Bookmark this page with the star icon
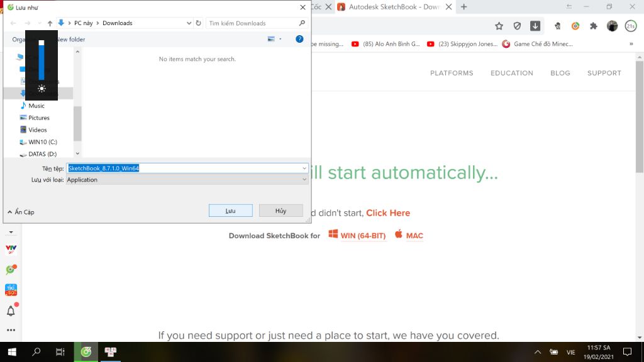Viewport: 644px width, 362px height. tap(499, 26)
